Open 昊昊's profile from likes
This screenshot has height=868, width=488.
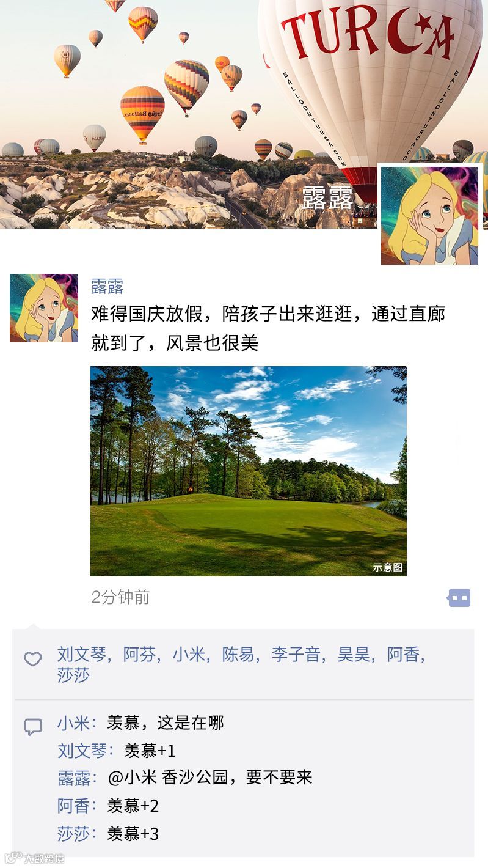tap(354, 655)
